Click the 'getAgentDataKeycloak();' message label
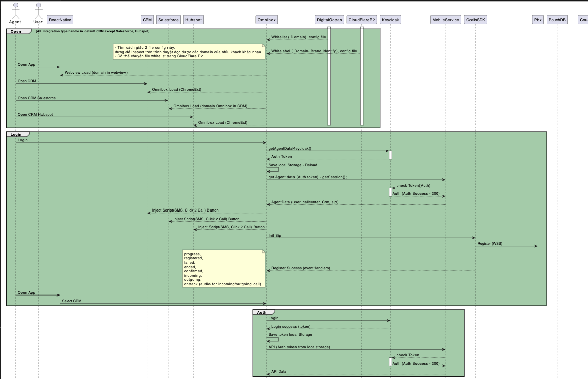 (290, 148)
